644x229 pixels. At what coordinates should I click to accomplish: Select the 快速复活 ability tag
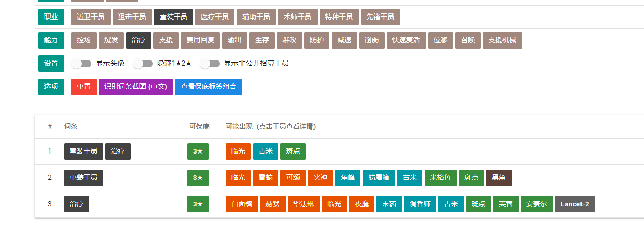click(x=406, y=40)
